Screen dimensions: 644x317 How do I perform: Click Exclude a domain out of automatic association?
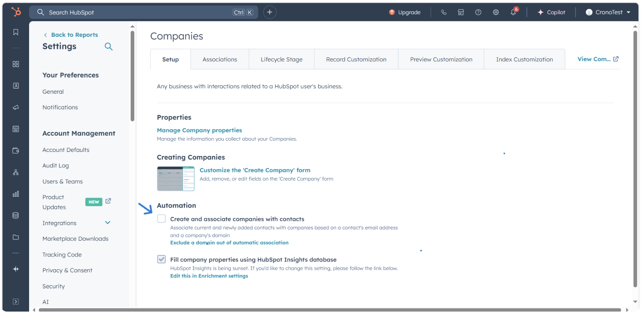click(x=229, y=243)
